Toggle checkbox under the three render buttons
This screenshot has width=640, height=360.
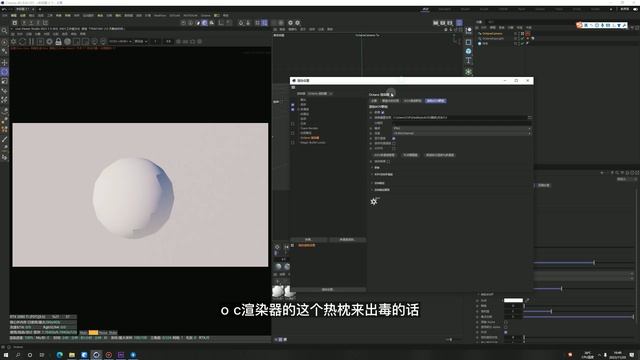pos(388,162)
